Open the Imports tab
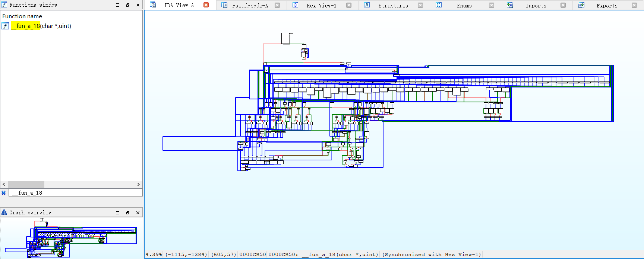This screenshot has height=259, width=644. tap(536, 5)
